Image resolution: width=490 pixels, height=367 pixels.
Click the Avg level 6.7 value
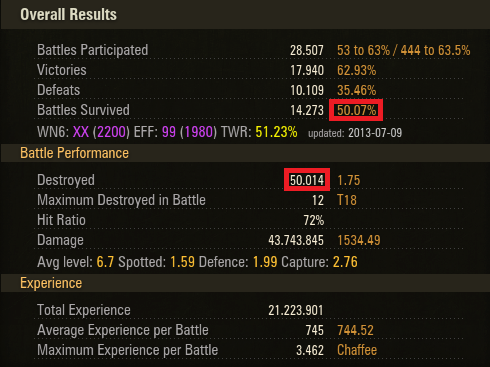(x=105, y=262)
